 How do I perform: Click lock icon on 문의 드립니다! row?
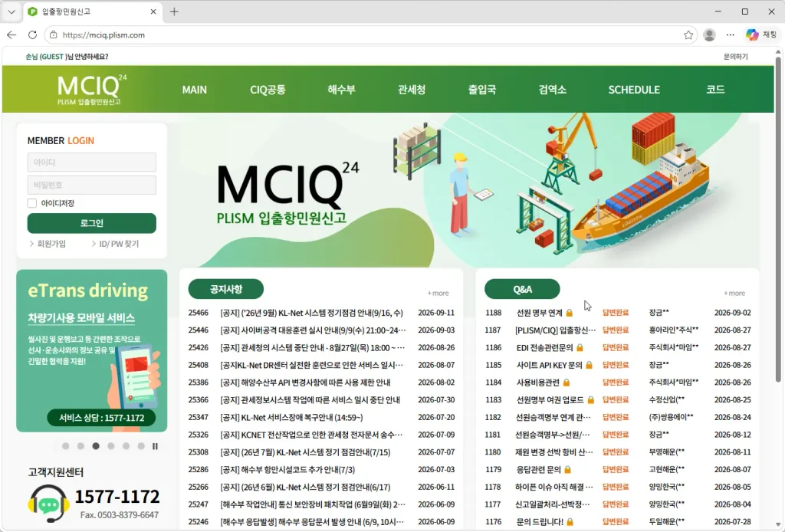(570, 521)
